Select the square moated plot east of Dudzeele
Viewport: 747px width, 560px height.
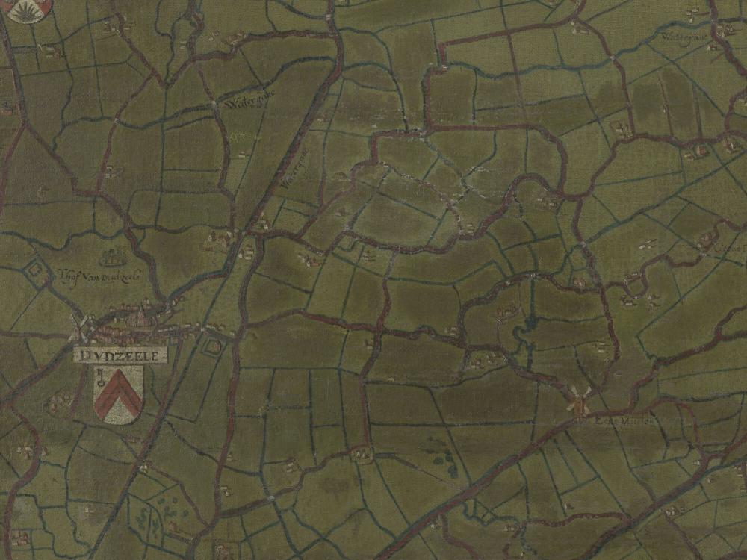tap(213, 345)
